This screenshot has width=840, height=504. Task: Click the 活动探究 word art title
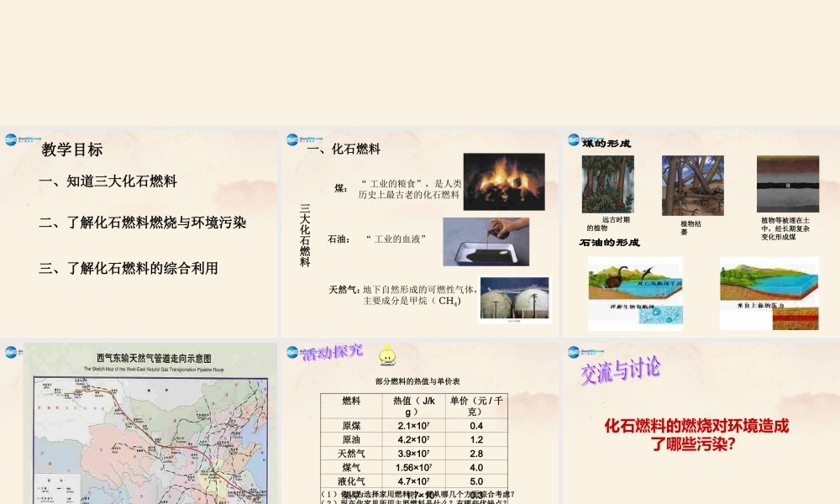tap(332, 353)
